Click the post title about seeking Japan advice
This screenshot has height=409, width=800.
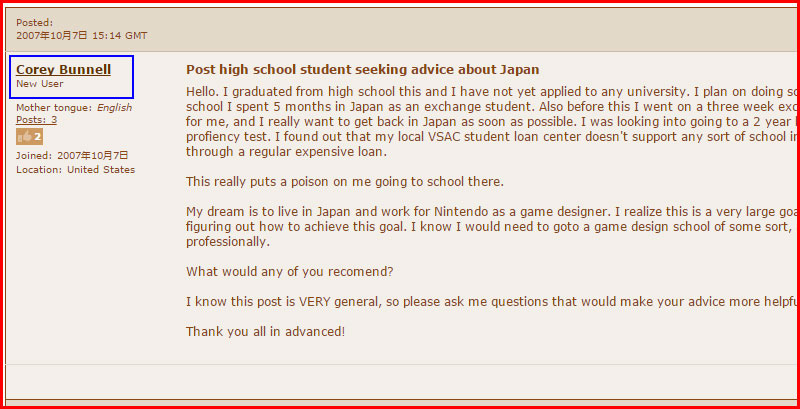click(363, 69)
